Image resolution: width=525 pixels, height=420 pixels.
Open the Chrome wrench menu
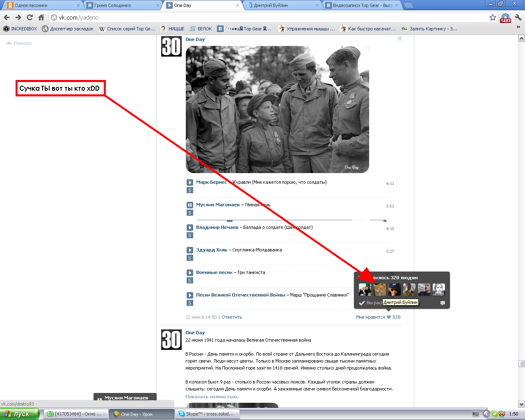click(518, 17)
